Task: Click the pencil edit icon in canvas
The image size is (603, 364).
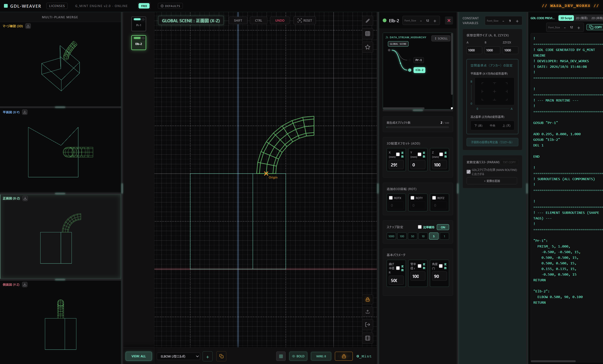Action: [x=368, y=21]
